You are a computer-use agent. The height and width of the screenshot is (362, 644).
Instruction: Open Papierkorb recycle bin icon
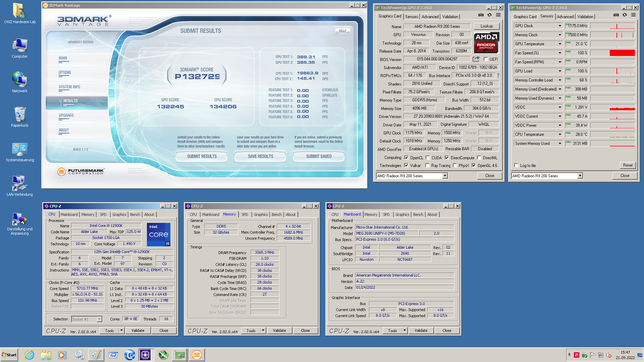(x=19, y=117)
